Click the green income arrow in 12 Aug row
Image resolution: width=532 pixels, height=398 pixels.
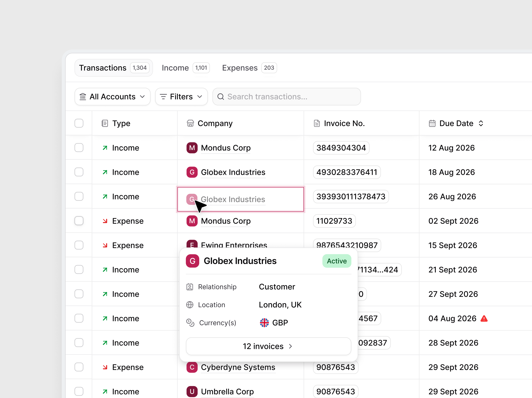pos(105,148)
